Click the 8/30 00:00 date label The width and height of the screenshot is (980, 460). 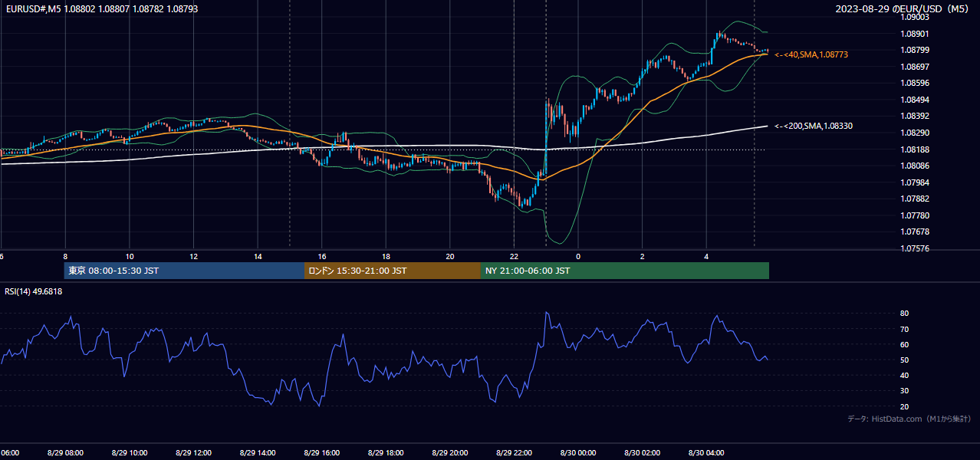coord(578,452)
